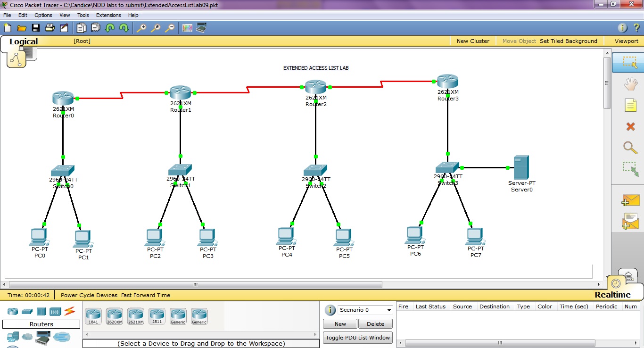644x348 pixels.
Task: Click Power Cycle Devices
Action: click(89, 295)
